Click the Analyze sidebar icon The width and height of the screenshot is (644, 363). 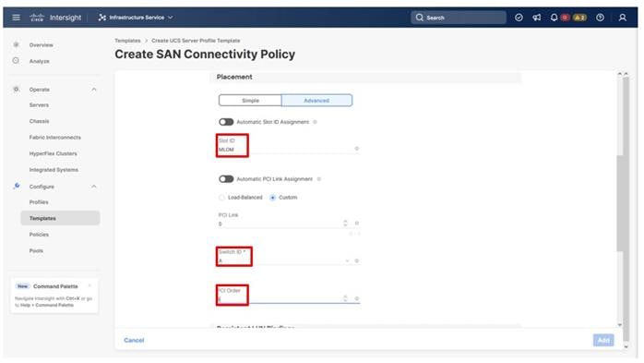(16, 60)
